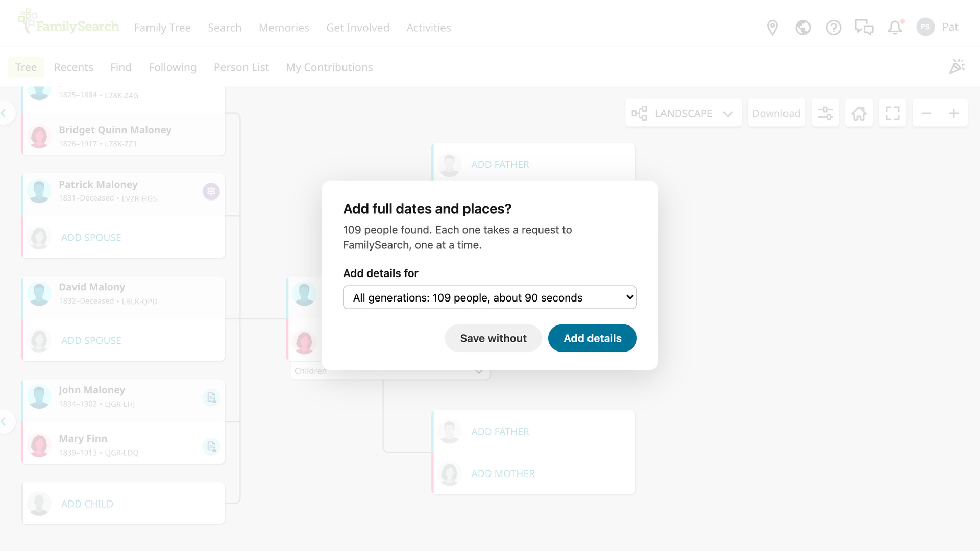Open the help question mark icon
This screenshot has height=551, width=980.
click(x=834, y=28)
